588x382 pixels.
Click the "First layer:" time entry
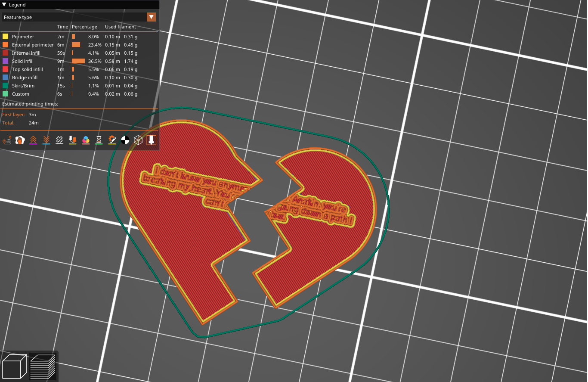tap(19, 115)
